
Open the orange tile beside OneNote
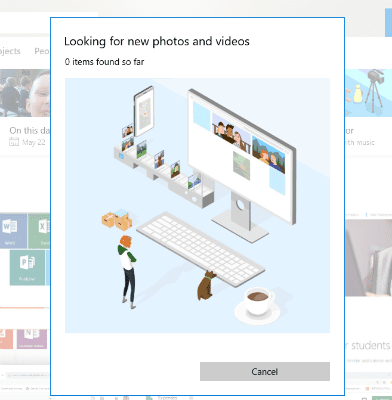tap(6, 339)
